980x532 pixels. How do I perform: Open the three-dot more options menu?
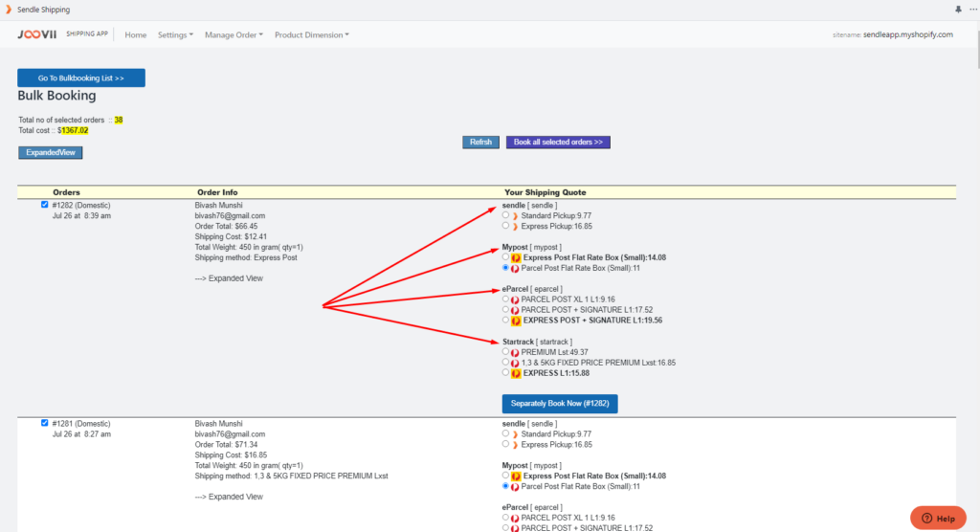(973, 10)
